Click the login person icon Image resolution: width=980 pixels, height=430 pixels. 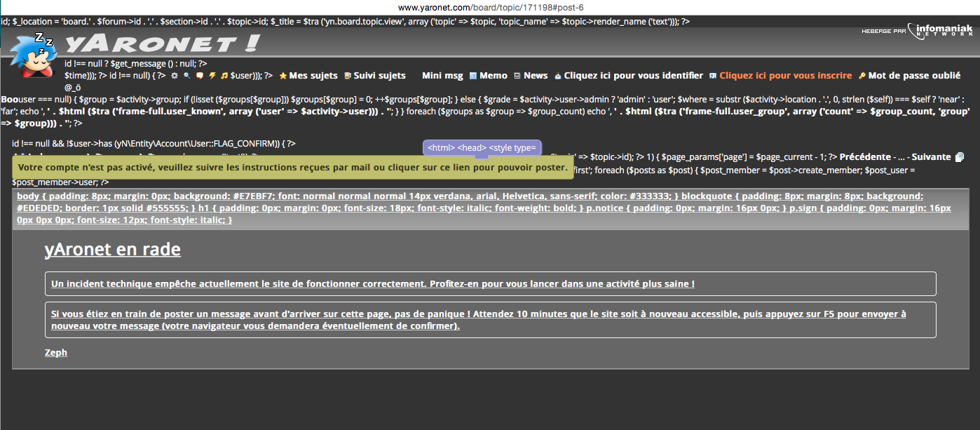pyautogui.click(x=558, y=76)
